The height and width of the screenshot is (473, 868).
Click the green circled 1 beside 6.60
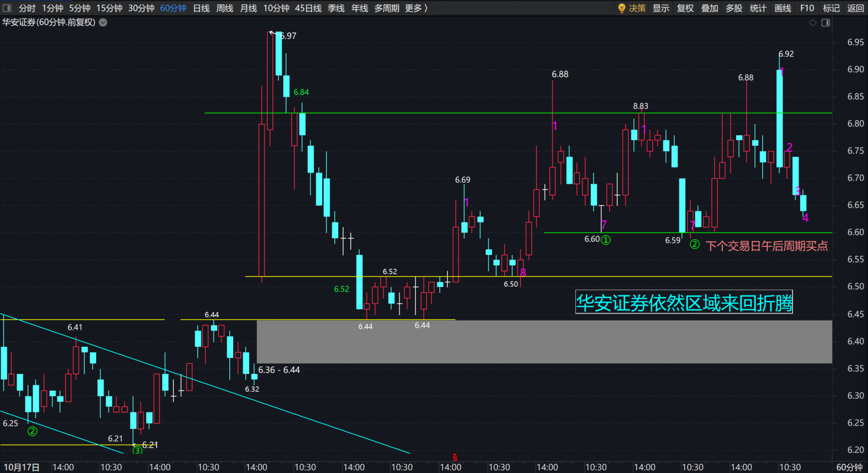[x=606, y=240]
